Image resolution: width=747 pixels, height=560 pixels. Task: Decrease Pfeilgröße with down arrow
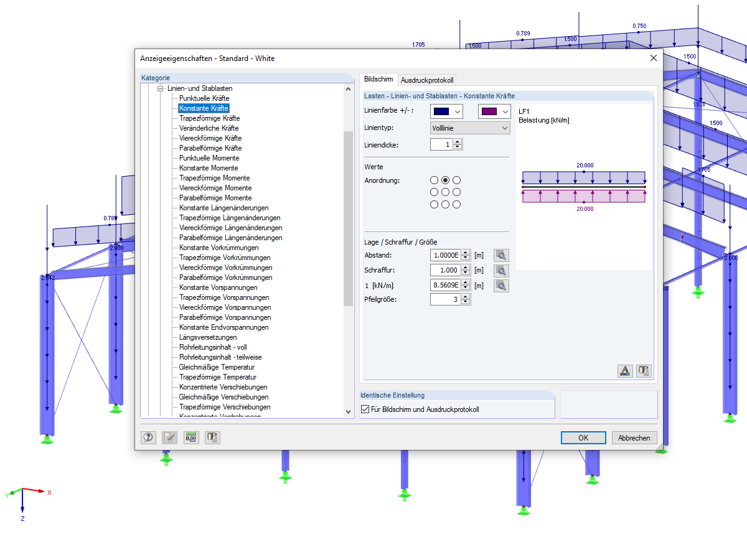pos(466,302)
